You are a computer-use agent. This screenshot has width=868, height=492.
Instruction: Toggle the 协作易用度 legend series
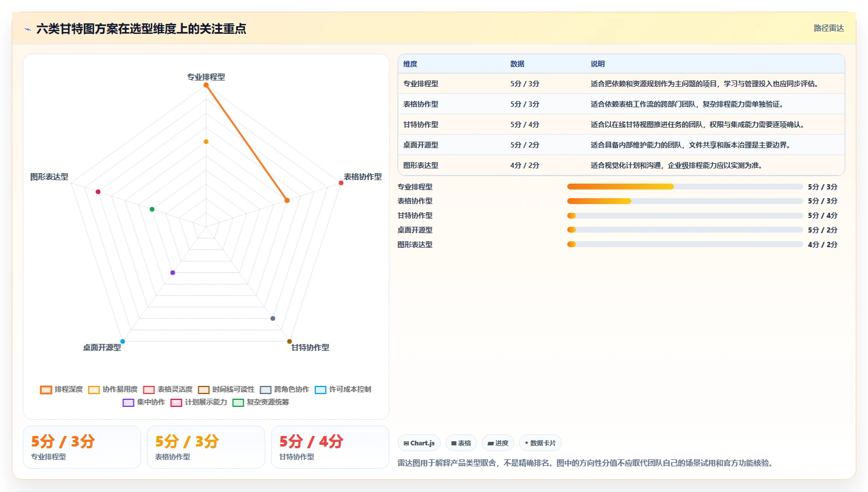tap(113, 389)
